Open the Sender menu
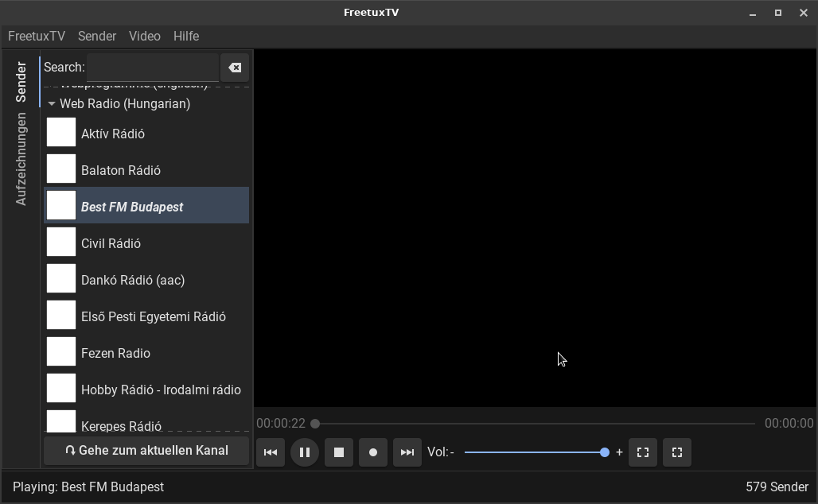The height and width of the screenshot is (504, 818). pyautogui.click(x=97, y=37)
